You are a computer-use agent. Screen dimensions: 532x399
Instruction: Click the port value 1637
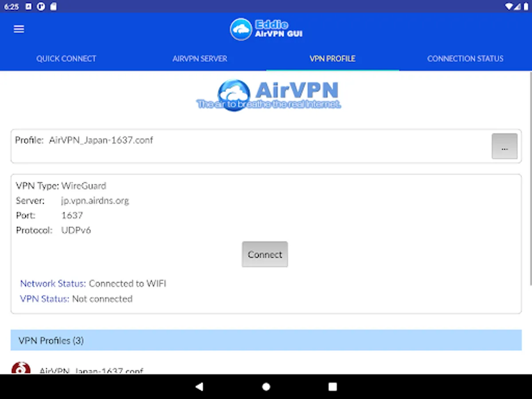click(x=72, y=215)
